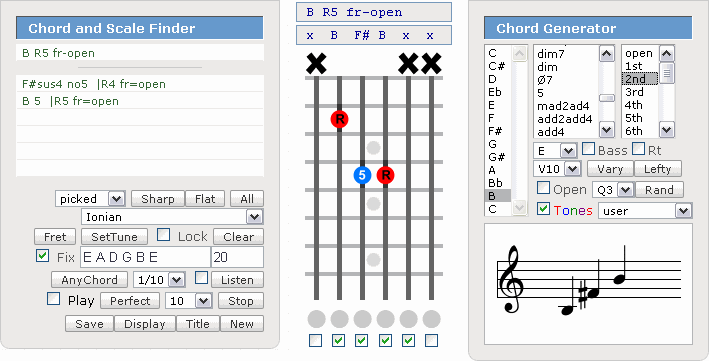Select root note B in the list
The height and width of the screenshot is (361, 709).
[x=497, y=196]
